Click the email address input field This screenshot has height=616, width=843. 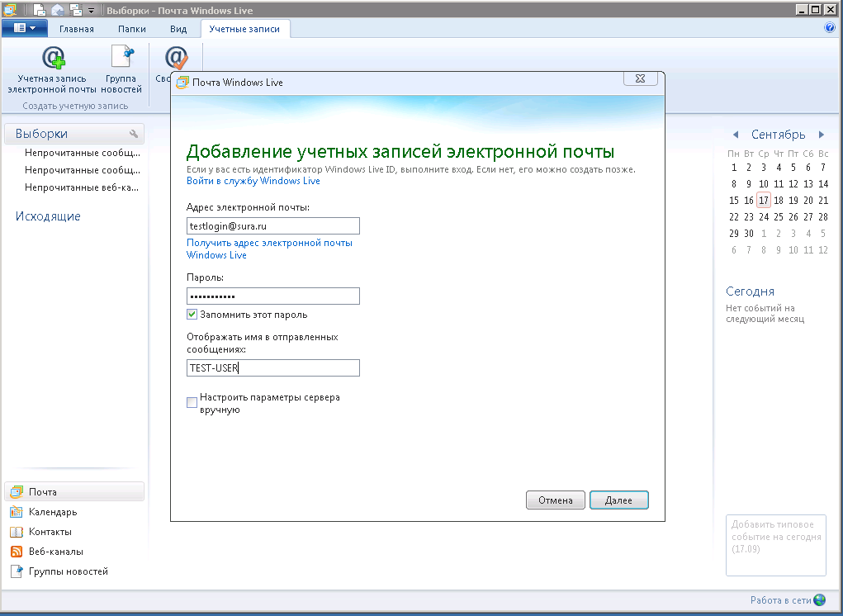pos(273,226)
